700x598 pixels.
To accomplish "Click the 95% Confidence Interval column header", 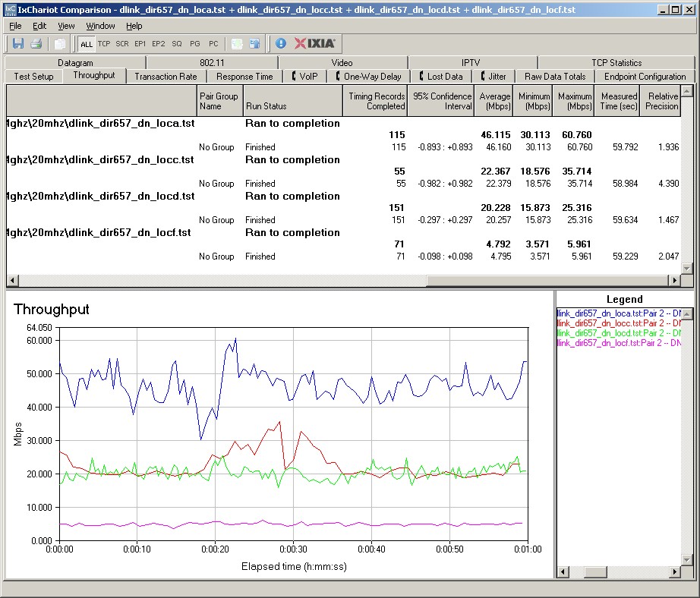I will [x=440, y=101].
